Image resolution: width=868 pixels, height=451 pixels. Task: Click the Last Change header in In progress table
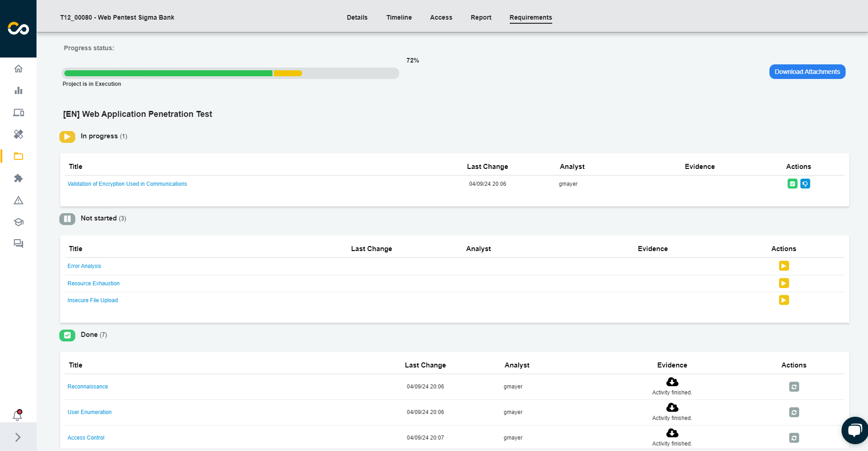pyautogui.click(x=487, y=167)
